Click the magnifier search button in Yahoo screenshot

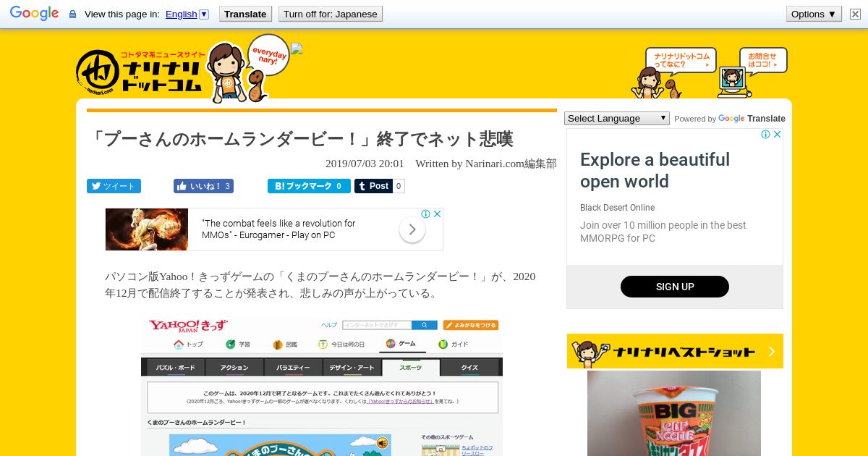click(x=425, y=325)
